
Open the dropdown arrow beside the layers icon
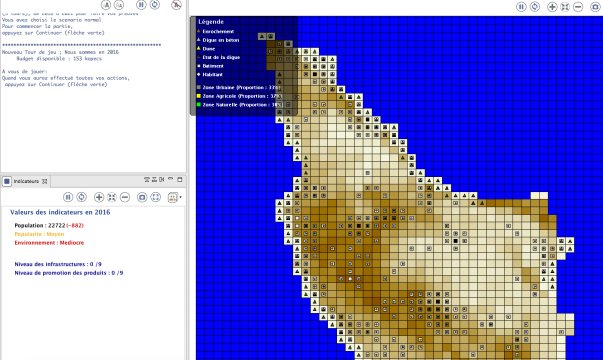coord(181,197)
